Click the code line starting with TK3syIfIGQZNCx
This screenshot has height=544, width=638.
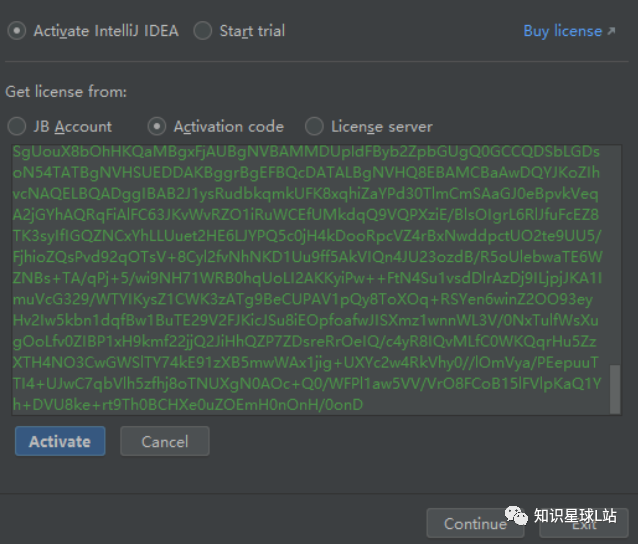point(307,236)
